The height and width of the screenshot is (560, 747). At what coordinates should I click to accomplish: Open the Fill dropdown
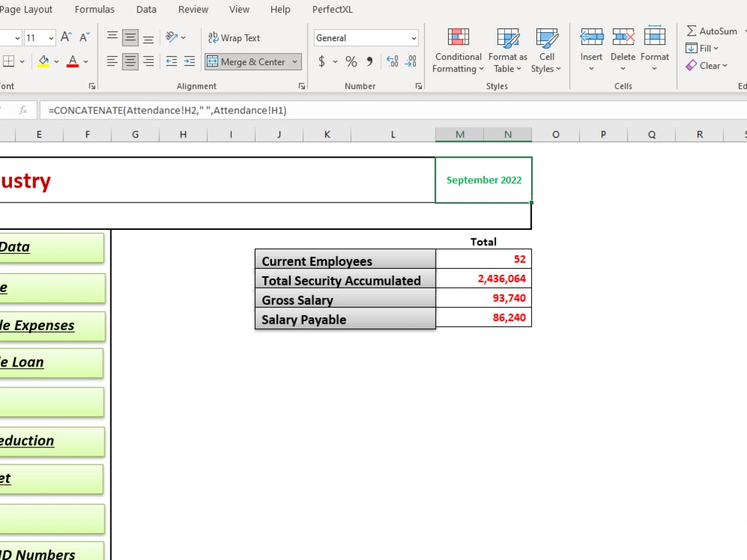click(701, 48)
